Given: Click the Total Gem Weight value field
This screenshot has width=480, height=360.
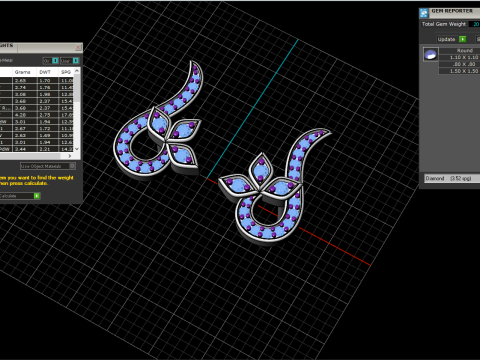Looking at the screenshot, I should click(x=474, y=24).
